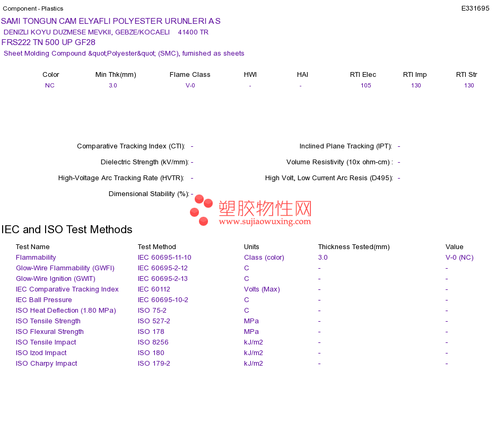504x424 pixels.
Task: Click the V-0 (NC) flammability value
Action: [x=459, y=258]
